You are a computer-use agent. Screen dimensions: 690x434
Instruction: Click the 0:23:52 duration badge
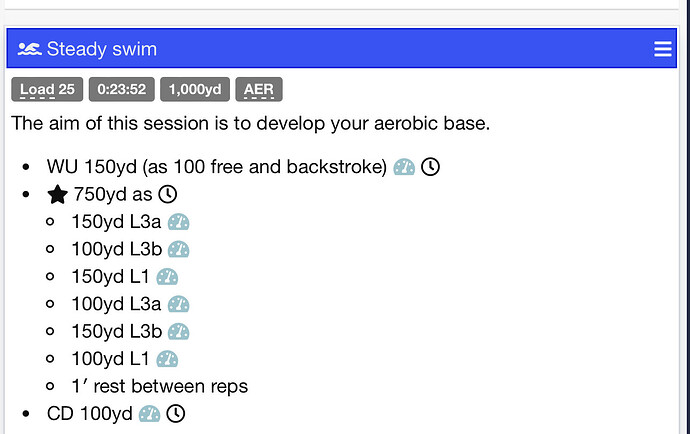[x=121, y=90]
